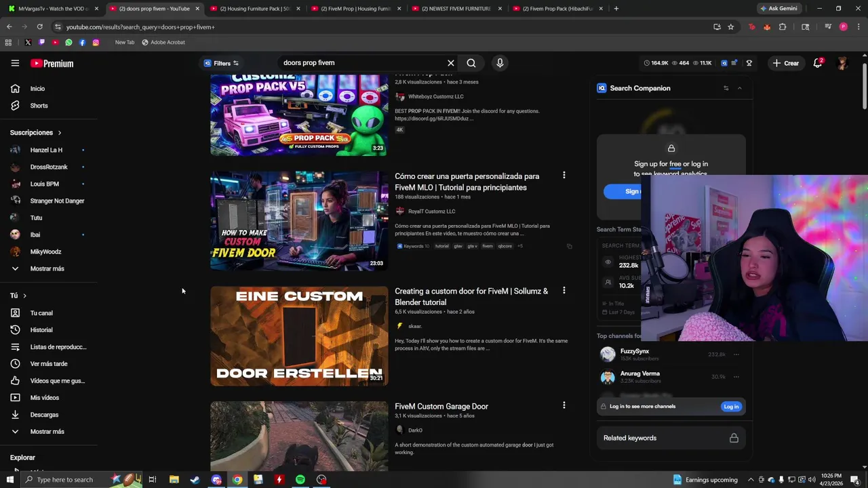Open more options for Anurag Verma channel
Image resolution: width=868 pixels, height=488 pixels.
[x=736, y=377]
